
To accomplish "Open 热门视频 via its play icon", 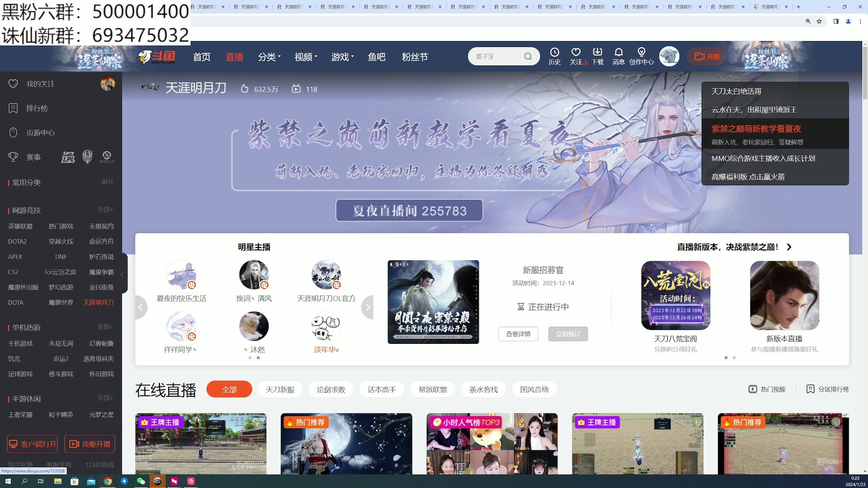I will [x=752, y=389].
